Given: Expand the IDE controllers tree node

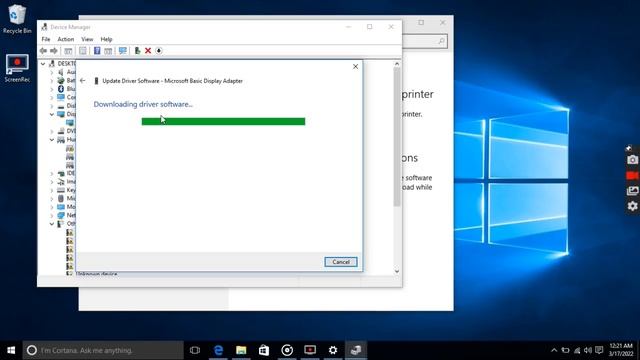Looking at the screenshot, I should (52, 173).
